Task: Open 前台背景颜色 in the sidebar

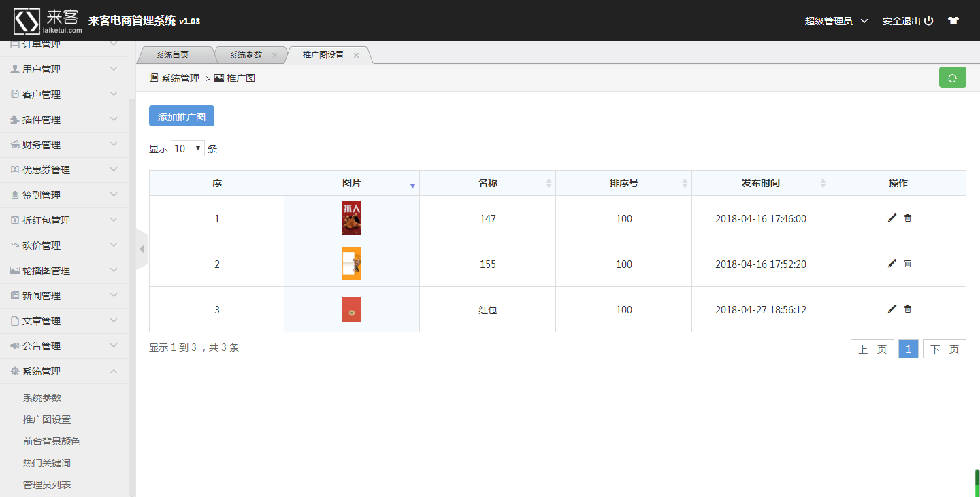Action: 52,441
